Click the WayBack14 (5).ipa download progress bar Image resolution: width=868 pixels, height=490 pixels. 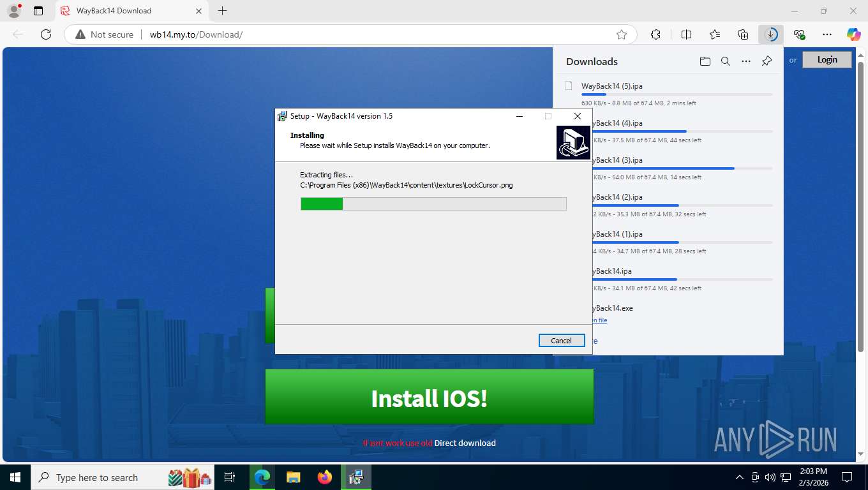coord(677,94)
